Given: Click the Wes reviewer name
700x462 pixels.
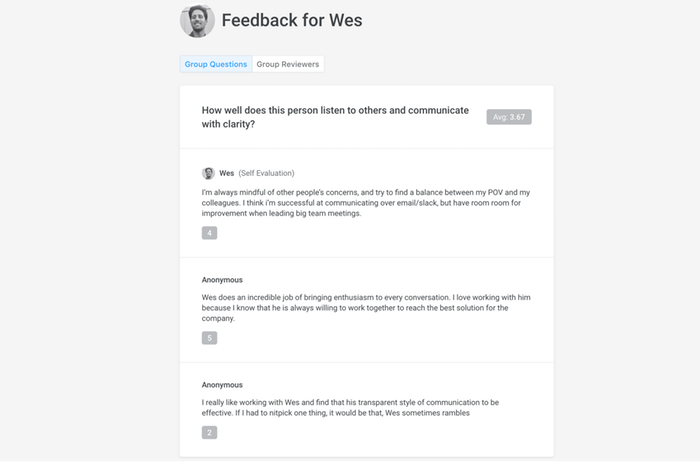Looking at the screenshot, I should click(x=226, y=173).
